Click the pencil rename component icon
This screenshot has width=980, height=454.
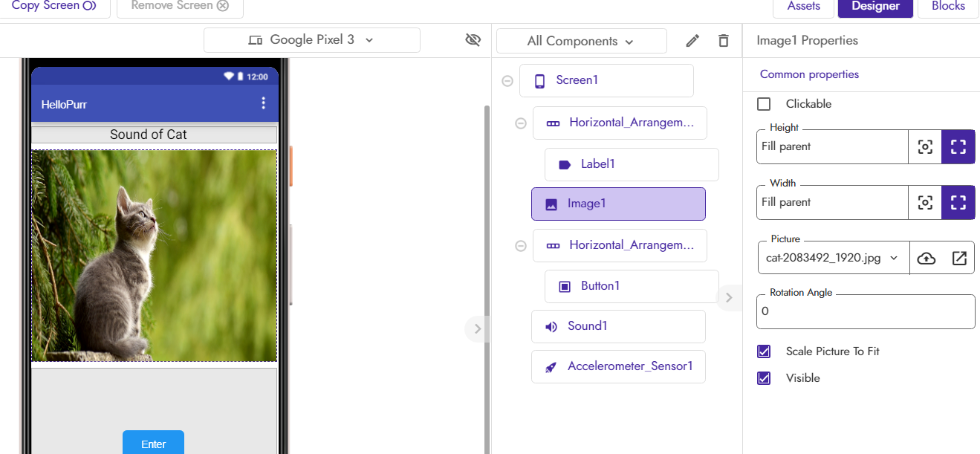(692, 41)
